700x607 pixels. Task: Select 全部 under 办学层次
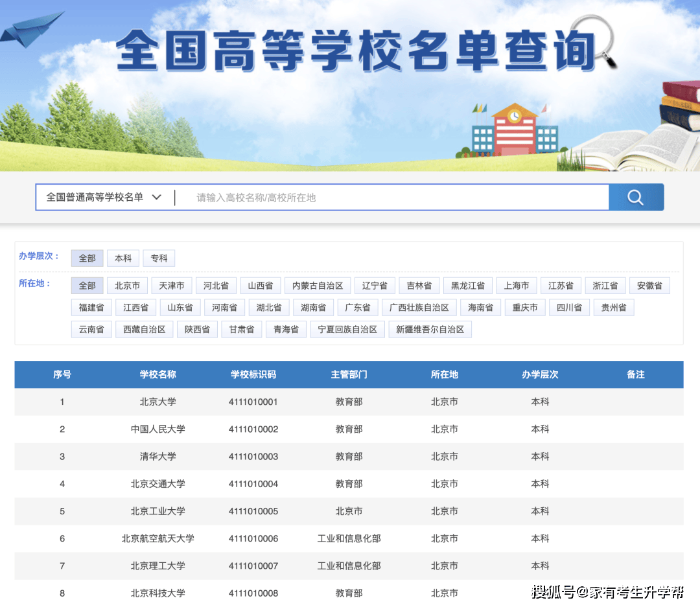click(87, 258)
